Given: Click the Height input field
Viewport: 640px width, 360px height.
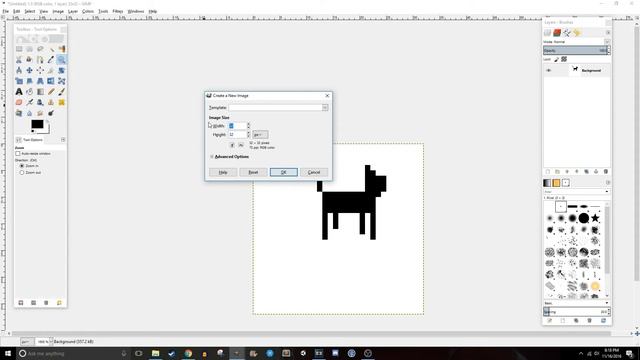Looking at the screenshot, I should point(237,134).
